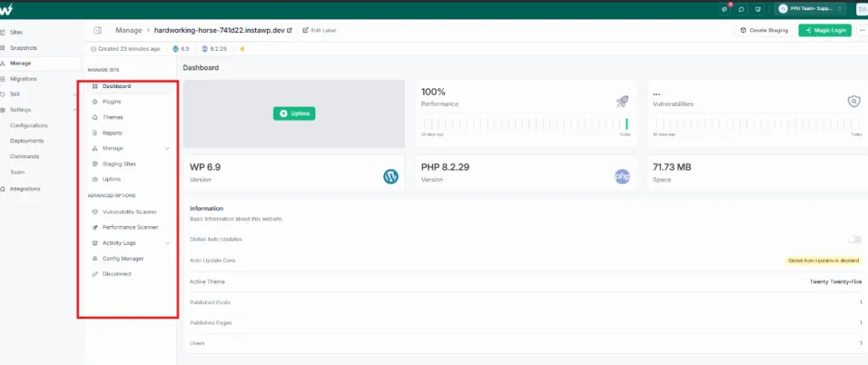Image resolution: width=868 pixels, height=365 pixels.
Task: Click the DA user avatar
Action: (862, 8)
